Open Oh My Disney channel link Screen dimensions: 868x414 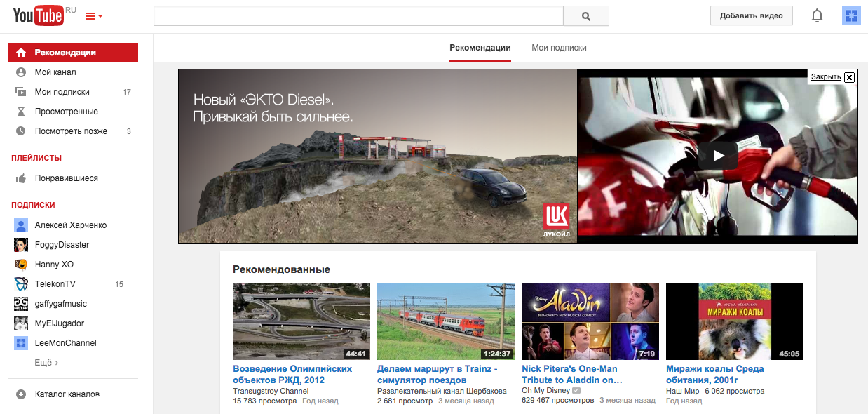click(545, 391)
